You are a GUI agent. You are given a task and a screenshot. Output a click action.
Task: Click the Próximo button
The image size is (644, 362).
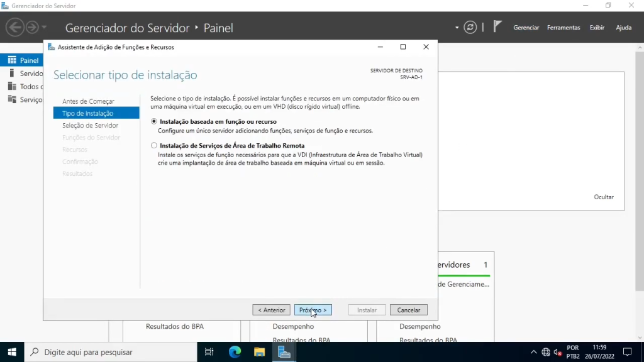[313, 310]
